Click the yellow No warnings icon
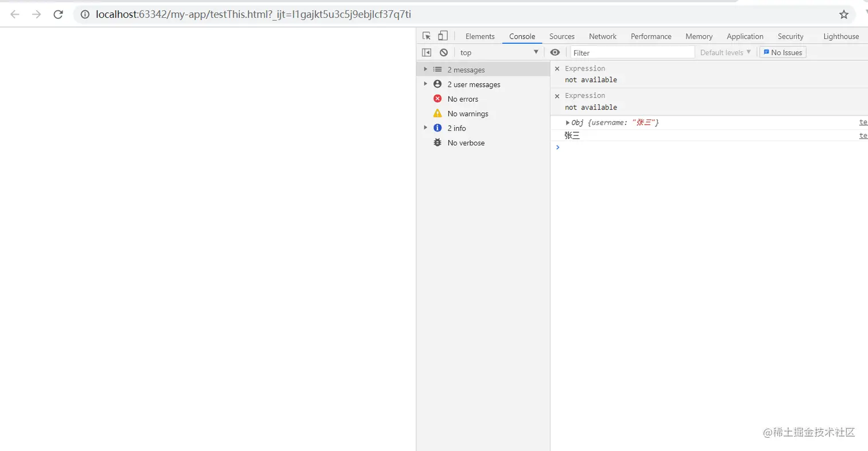868x451 pixels. click(437, 113)
